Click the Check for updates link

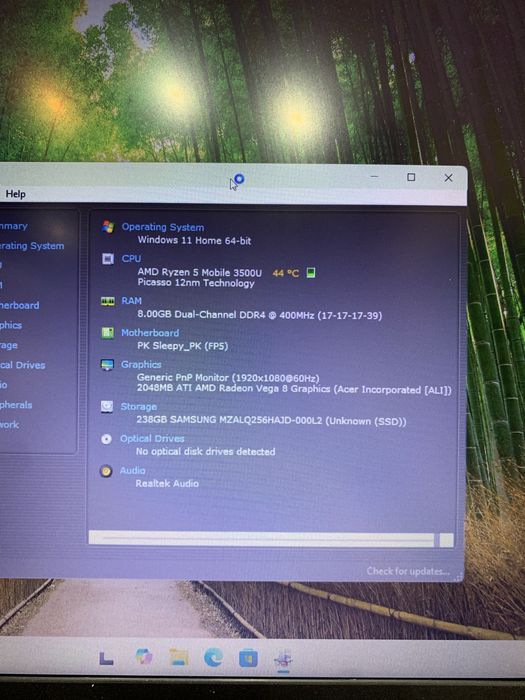click(408, 571)
